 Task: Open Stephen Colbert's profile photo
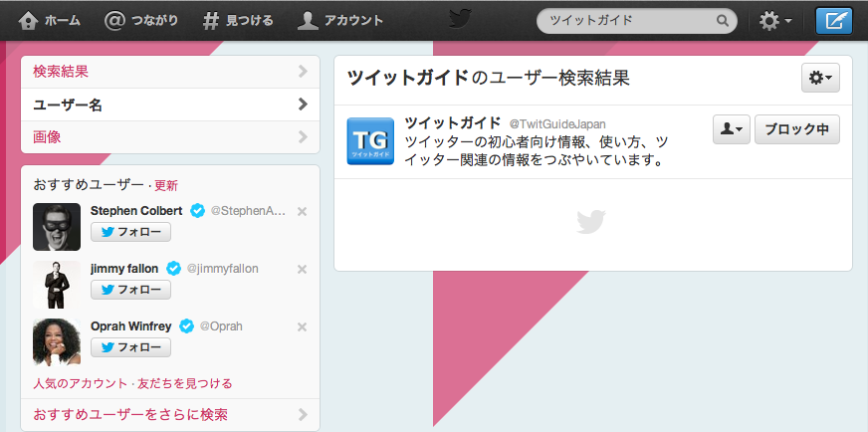[57, 227]
